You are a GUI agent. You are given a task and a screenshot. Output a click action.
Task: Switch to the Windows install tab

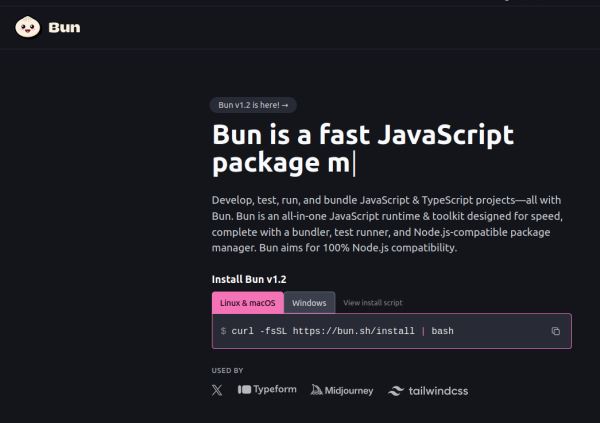click(x=309, y=303)
